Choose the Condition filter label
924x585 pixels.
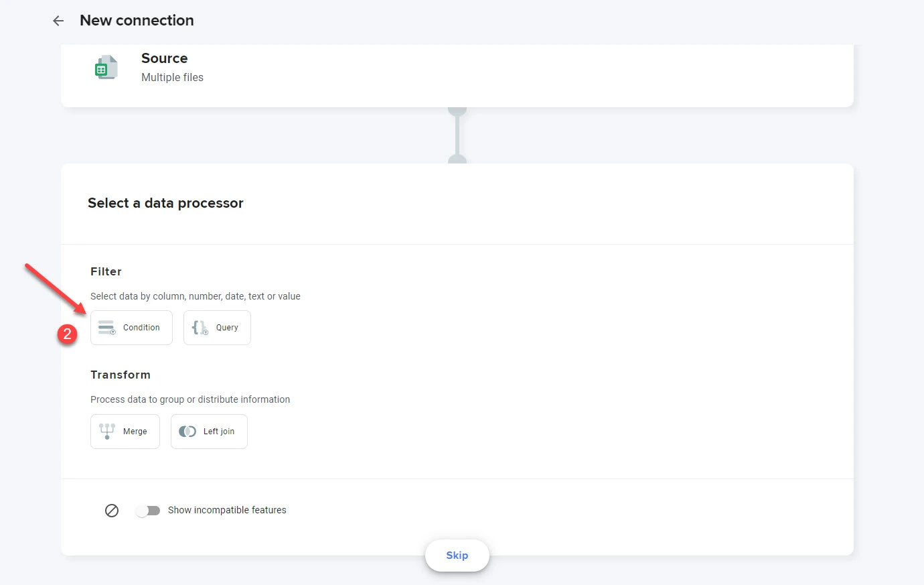tap(141, 328)
